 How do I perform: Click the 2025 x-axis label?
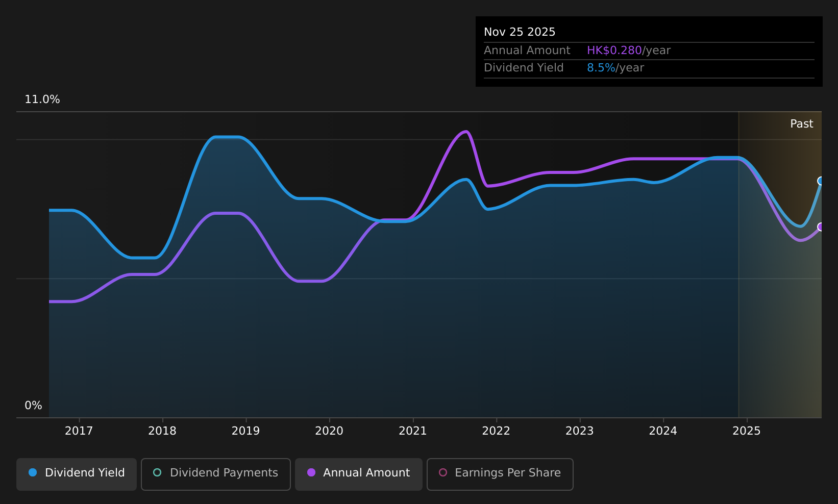[747, 431]
